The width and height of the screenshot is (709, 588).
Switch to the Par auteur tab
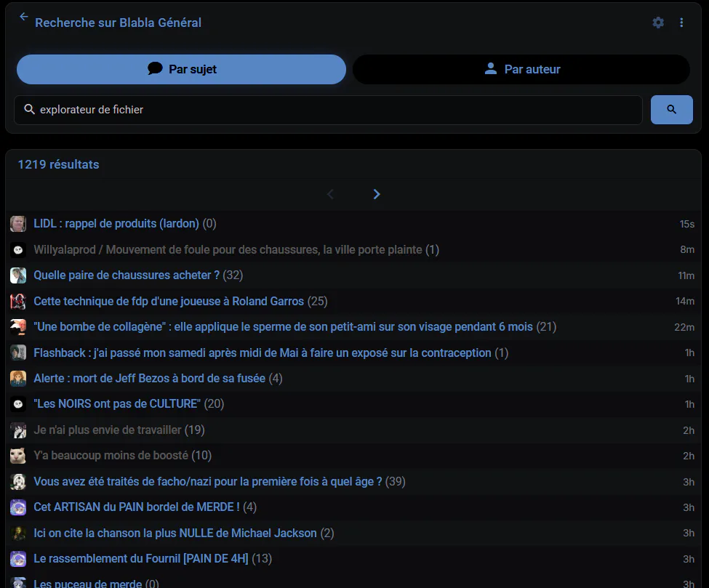pos(521,69)
